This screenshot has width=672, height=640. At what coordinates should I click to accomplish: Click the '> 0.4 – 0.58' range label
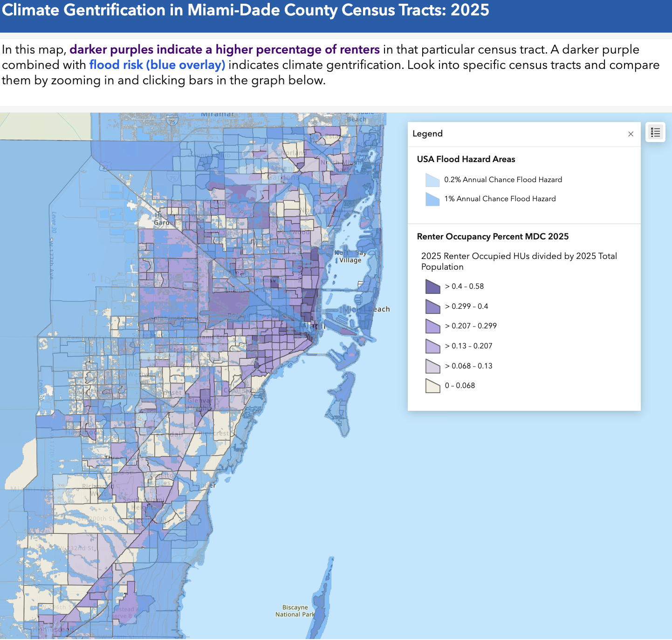click(464, 286)
